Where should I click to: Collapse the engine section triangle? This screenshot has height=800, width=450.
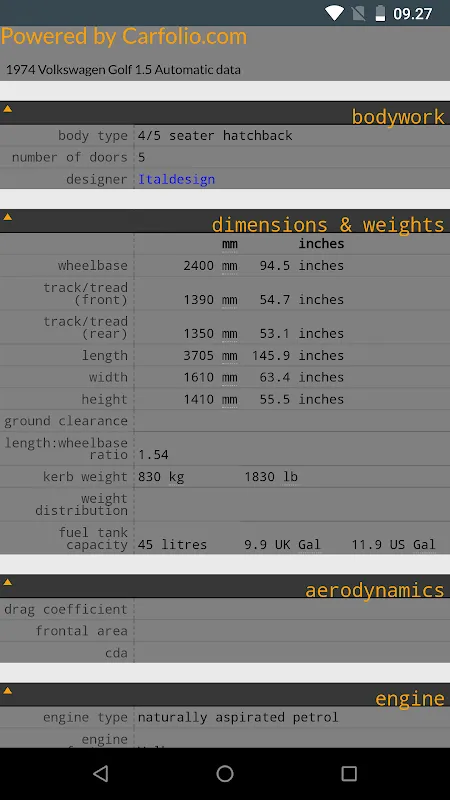tap(7, 691)
